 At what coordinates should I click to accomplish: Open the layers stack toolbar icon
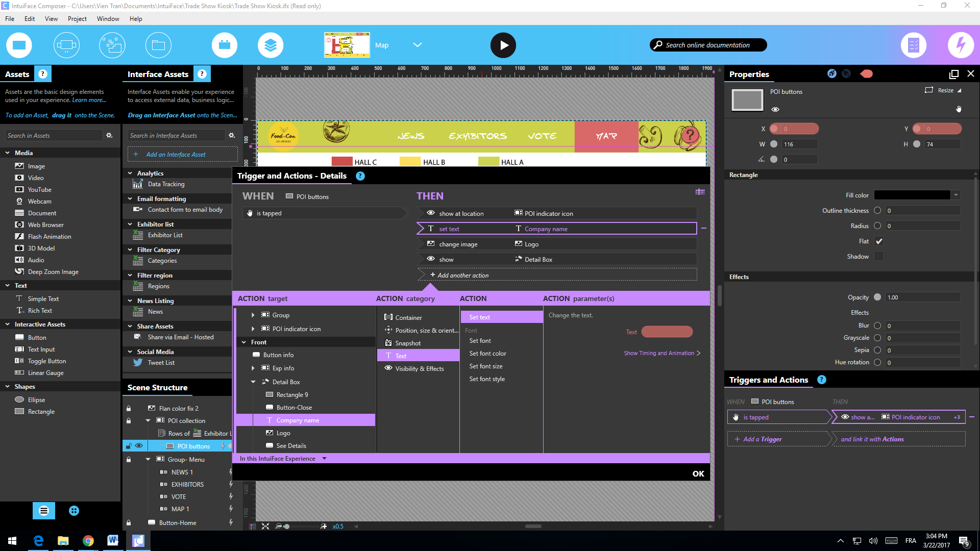point(271,45)
